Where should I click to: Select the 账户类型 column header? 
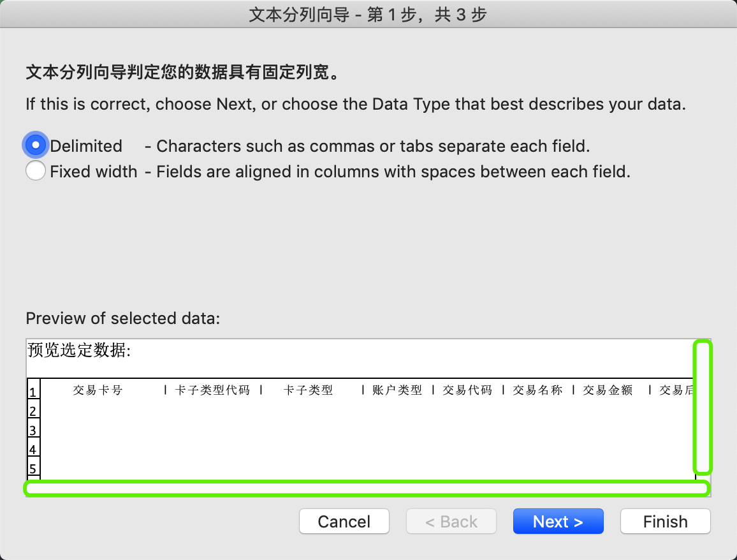coord(397,390)
